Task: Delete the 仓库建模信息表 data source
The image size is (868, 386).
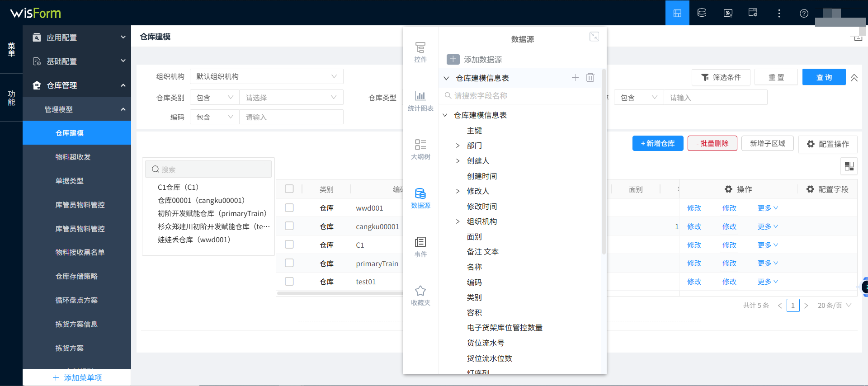Action: tap(590, 78)
